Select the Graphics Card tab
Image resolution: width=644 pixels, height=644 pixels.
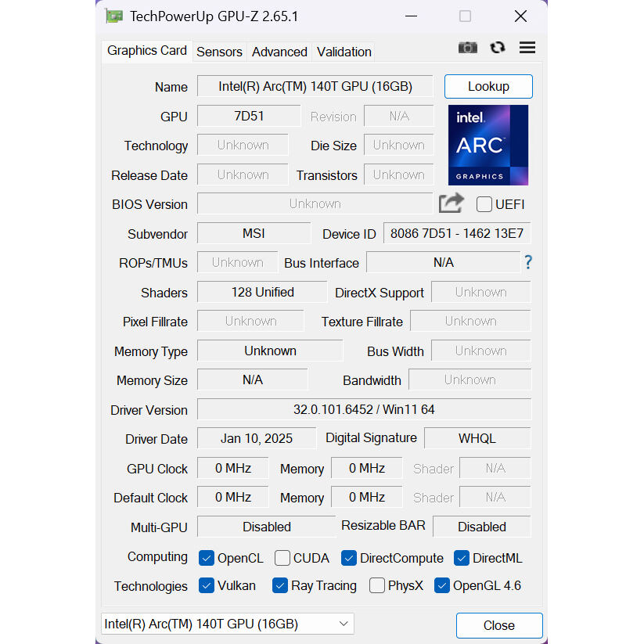tap(146, 51)
